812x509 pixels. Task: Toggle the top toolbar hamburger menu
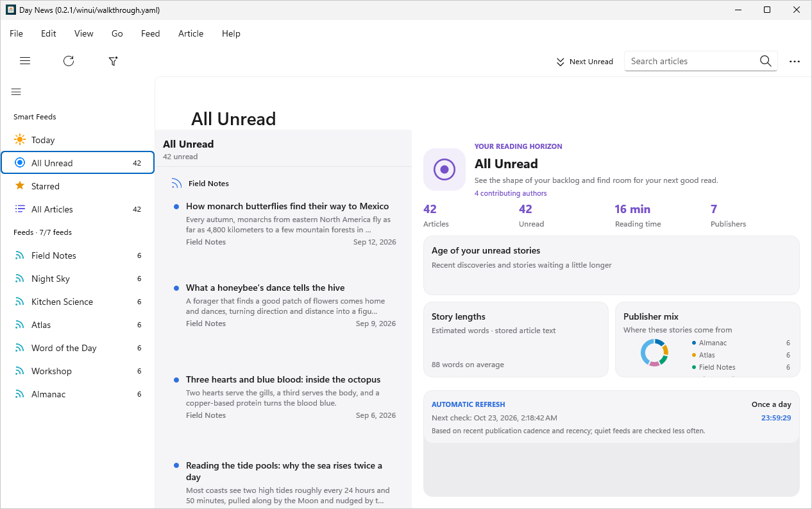(x=25, y=61)
